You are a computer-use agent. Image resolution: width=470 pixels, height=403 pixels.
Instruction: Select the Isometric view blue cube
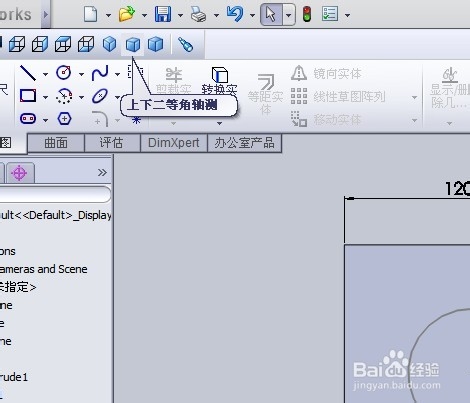point(109,44)
